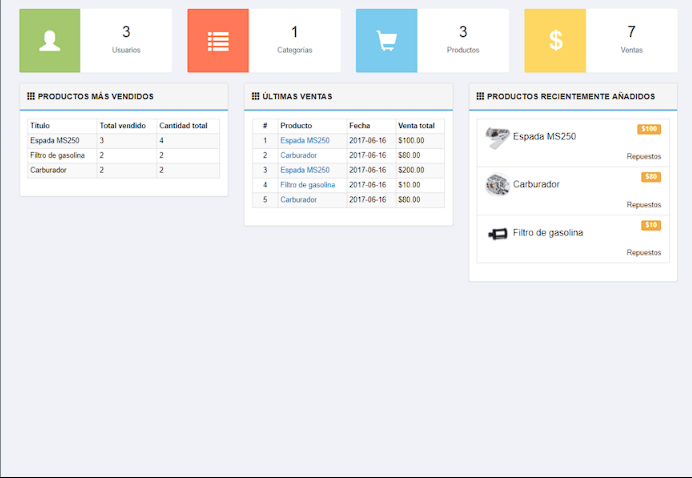
Task: Click the user icon on the green Usuarios tile
Action: (50, 41)
